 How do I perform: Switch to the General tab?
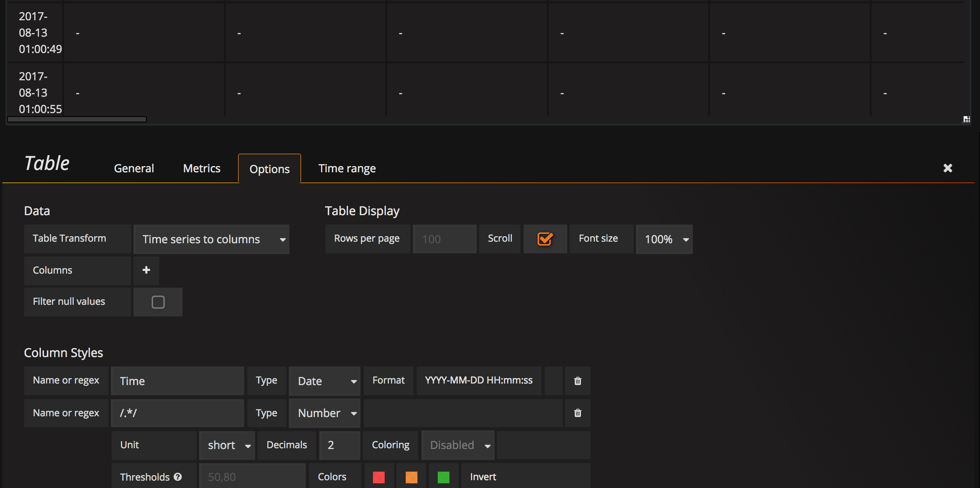coord(133,168)
